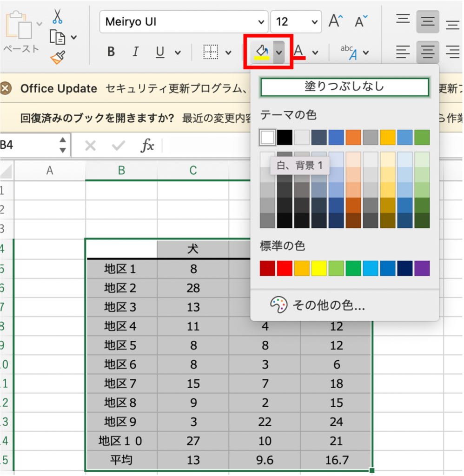Choose 塗りつぶしなし (No Fill) button

pos(345,87)
